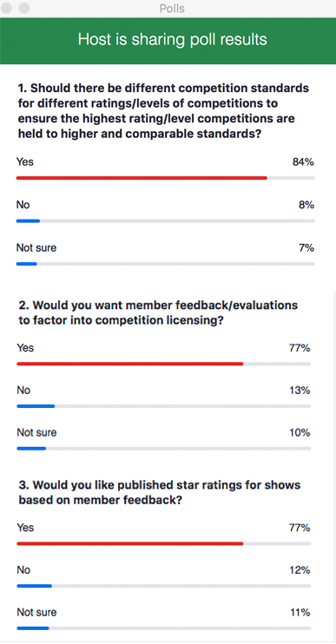Click the blue 12% progress bar
Viewport: 336px width, 644px height.
click(34, 586)
